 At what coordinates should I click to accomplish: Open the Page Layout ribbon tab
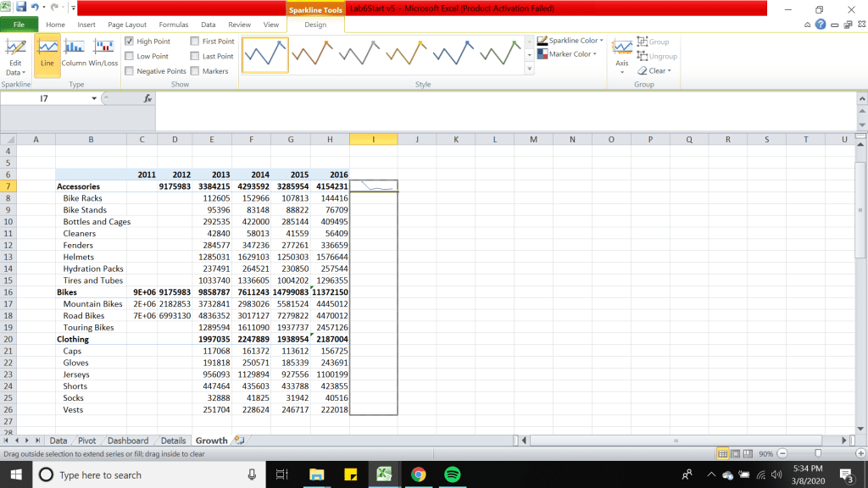[x=127, y=25]
